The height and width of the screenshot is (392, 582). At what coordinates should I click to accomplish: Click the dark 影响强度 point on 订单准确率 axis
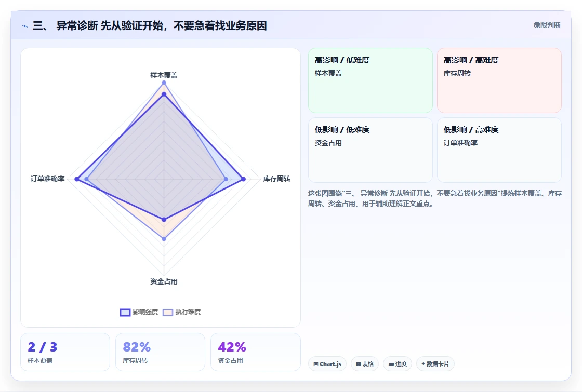point(77,179)
